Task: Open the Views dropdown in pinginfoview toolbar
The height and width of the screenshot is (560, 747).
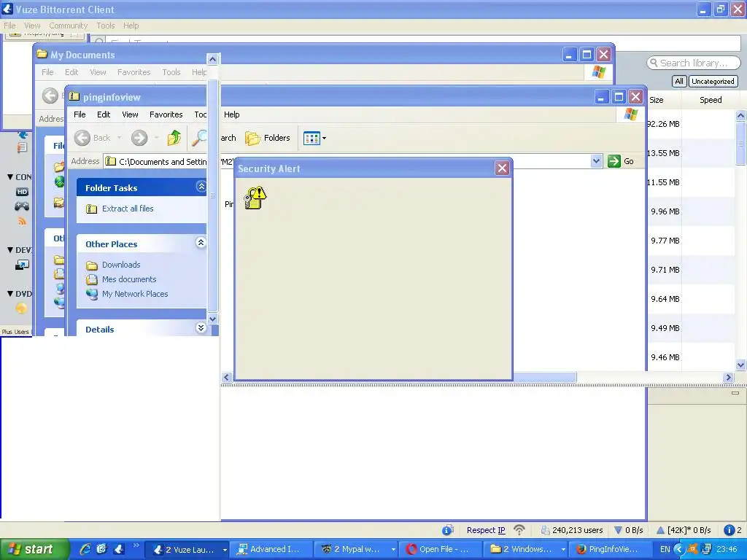Action: point(314,139)
